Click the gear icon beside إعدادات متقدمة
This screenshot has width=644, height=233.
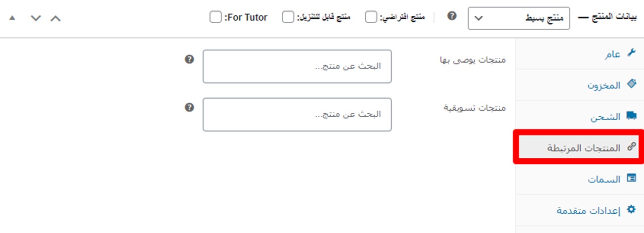point(631,210)
